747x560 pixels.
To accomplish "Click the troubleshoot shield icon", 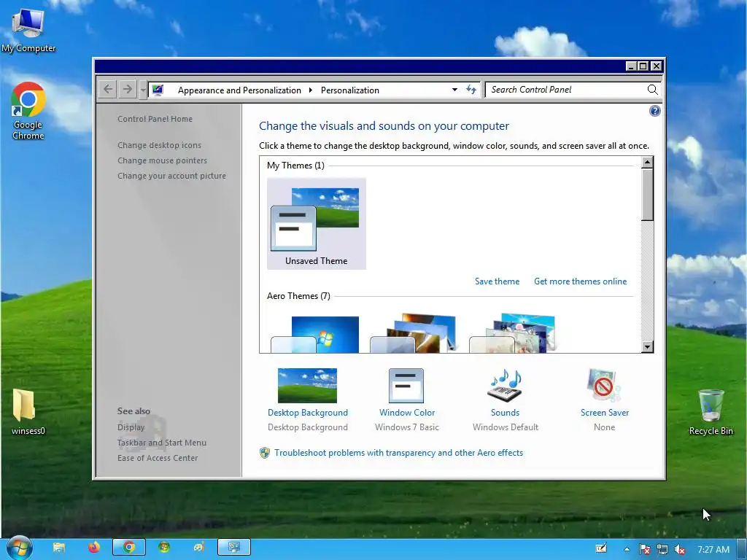I will [265, 453].
